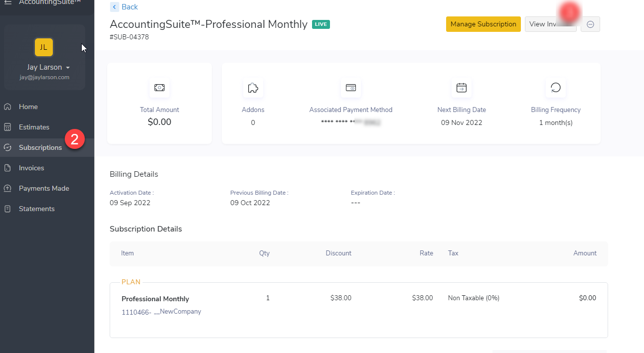Expand the Jay Larson account dropdown

click(x=48, y=67)
